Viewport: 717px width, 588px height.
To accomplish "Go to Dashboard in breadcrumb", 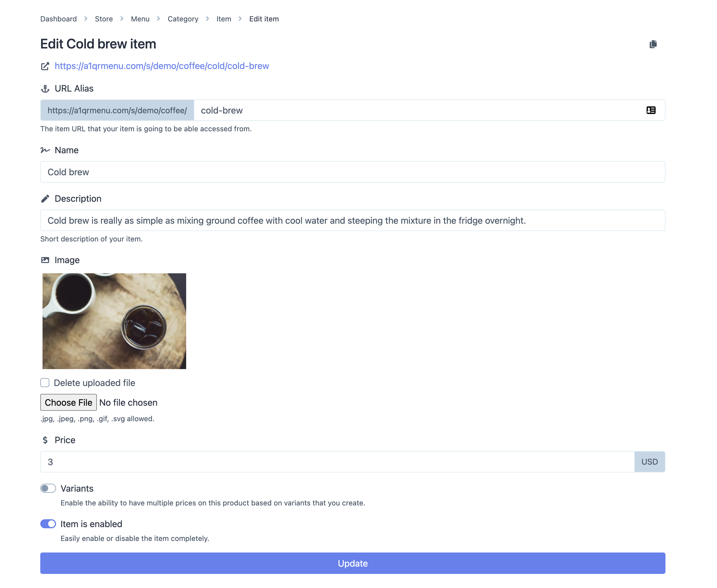I will click(59, 19).
